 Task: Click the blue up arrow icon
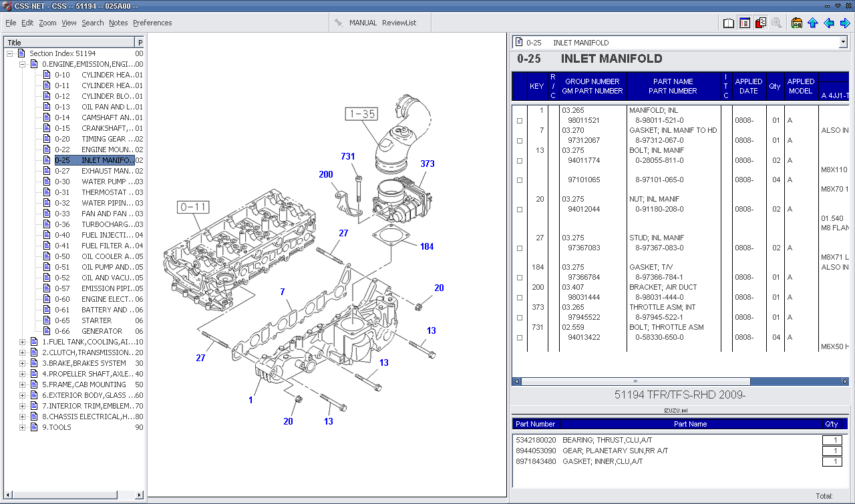coord(813,23)
